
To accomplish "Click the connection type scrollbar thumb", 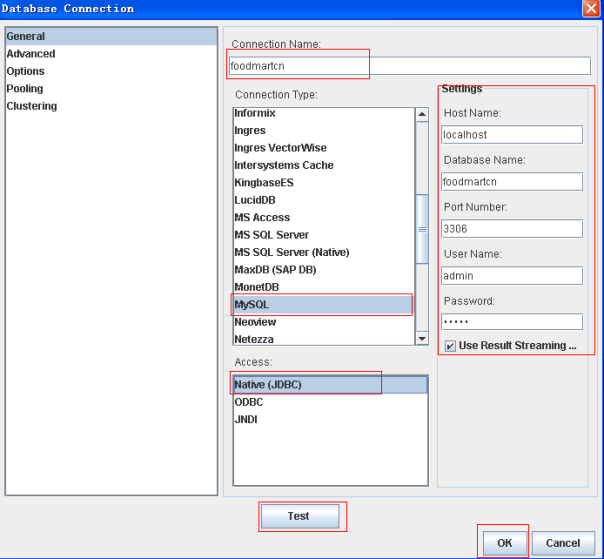I will point(422,229).
